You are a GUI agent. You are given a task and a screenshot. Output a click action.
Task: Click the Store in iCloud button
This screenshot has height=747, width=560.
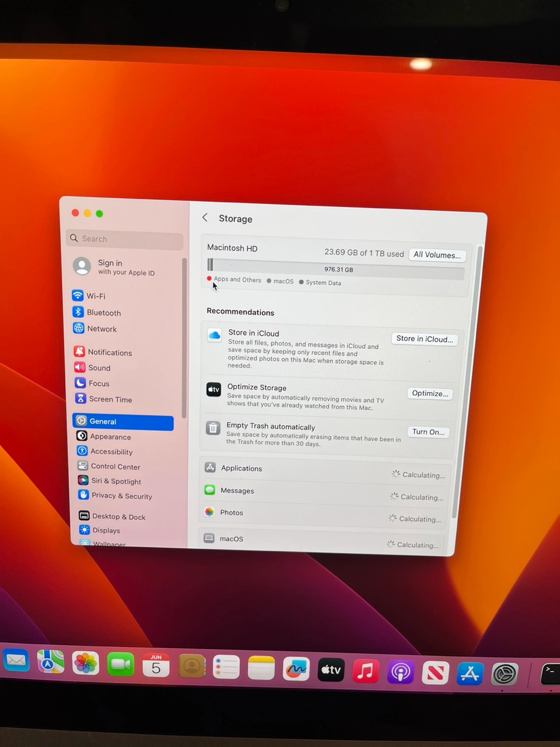(424, 339)
